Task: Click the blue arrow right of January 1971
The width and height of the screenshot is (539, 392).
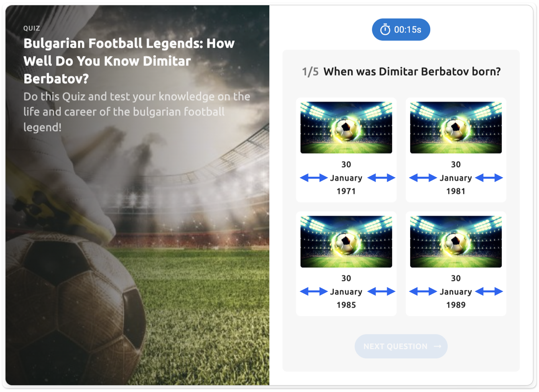Action: 381,178
